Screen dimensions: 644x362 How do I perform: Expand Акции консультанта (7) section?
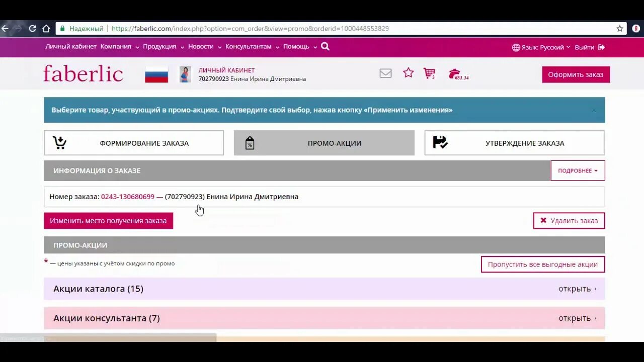point(324,318)
